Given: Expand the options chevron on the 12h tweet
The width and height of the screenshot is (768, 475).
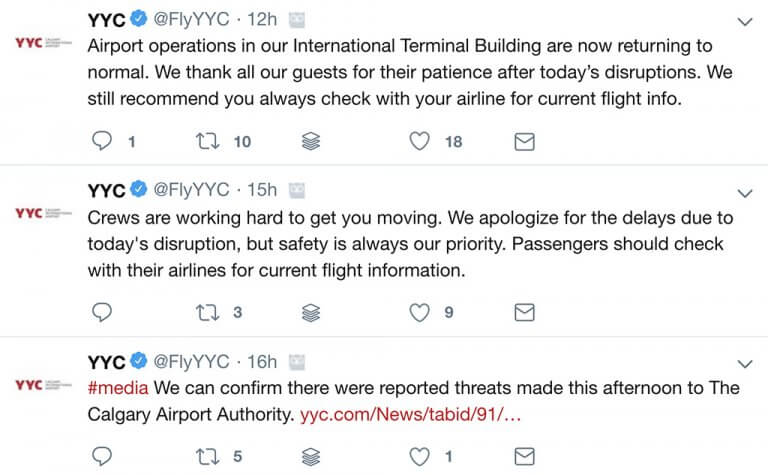Looking at the screenshot, I should click(x=745, y=21).
